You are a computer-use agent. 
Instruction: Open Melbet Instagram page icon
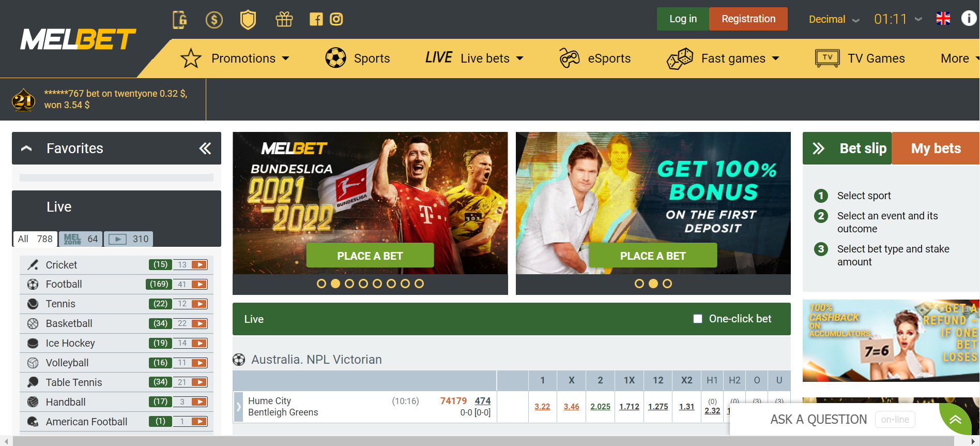[x=336, y=20]
